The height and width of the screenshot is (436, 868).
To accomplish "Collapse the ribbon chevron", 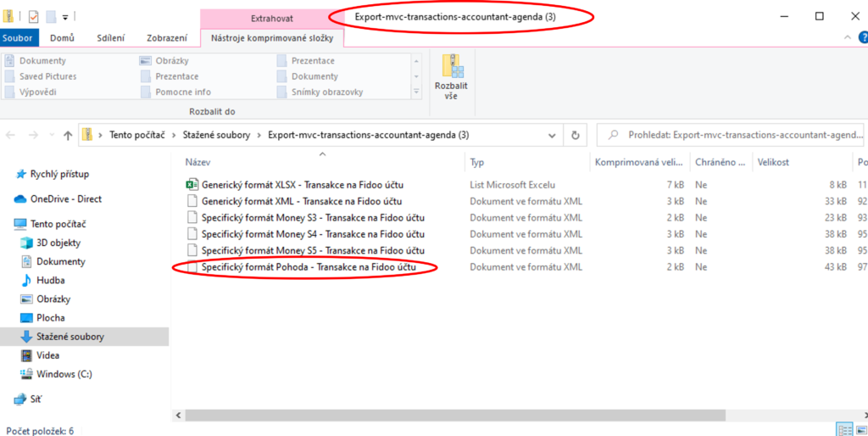I will point(847,37).
